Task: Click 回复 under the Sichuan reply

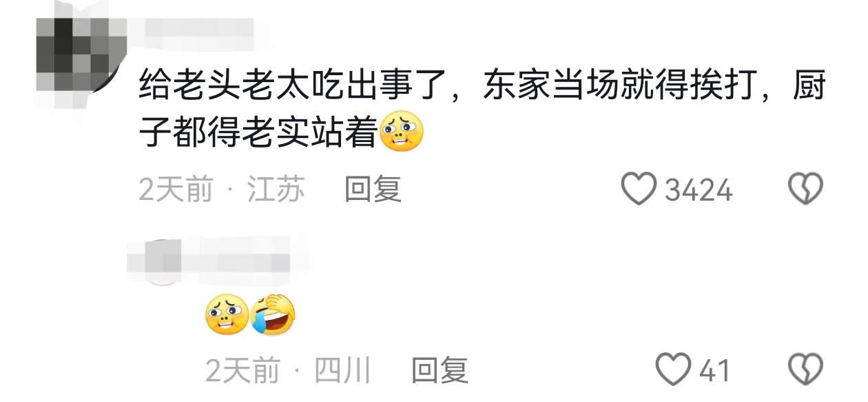Action: pyautogui.click(x=440, y=370)
